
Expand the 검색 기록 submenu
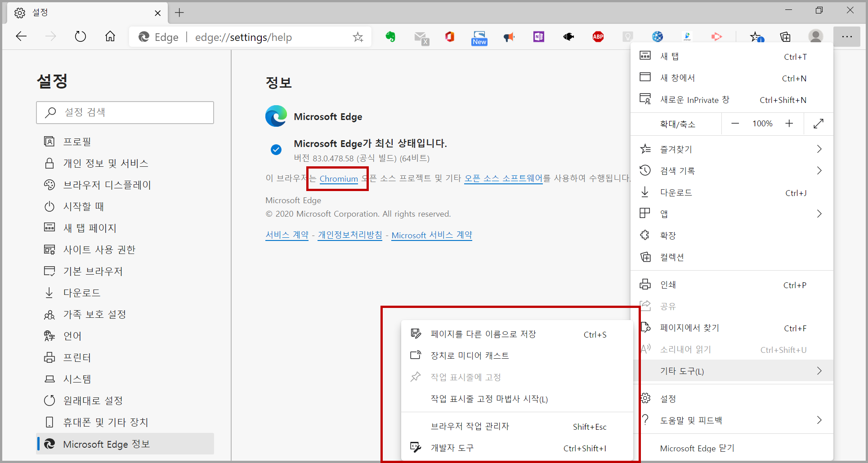(732, 170)
